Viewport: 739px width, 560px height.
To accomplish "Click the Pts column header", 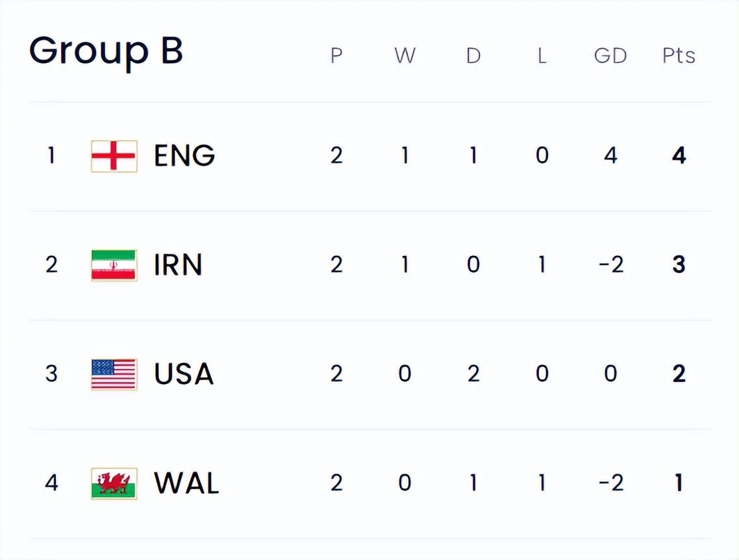I will pyautogui.click(x=679, y=56).
